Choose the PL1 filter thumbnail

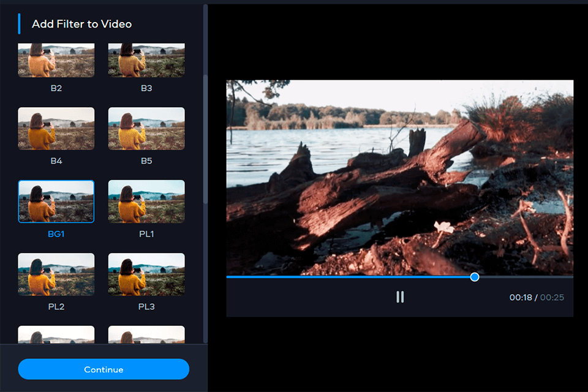[x=146, y=201]
